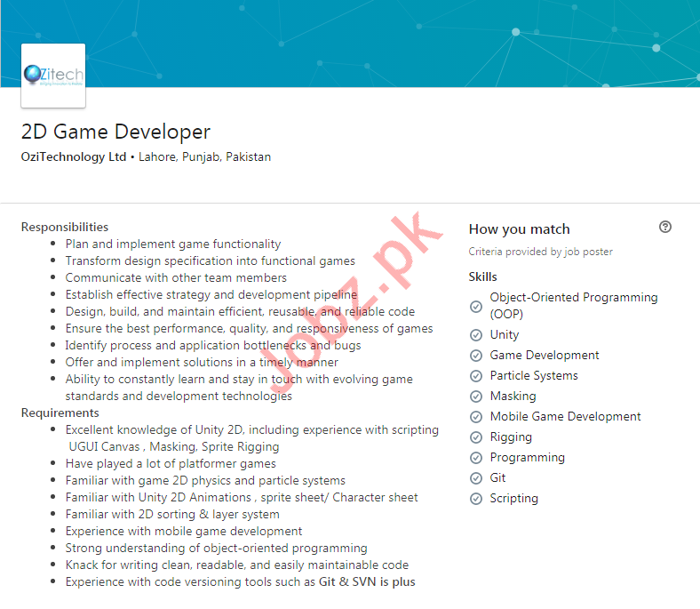
Task: Select the Mobile Game Development skill label
Action: (565, 417)
